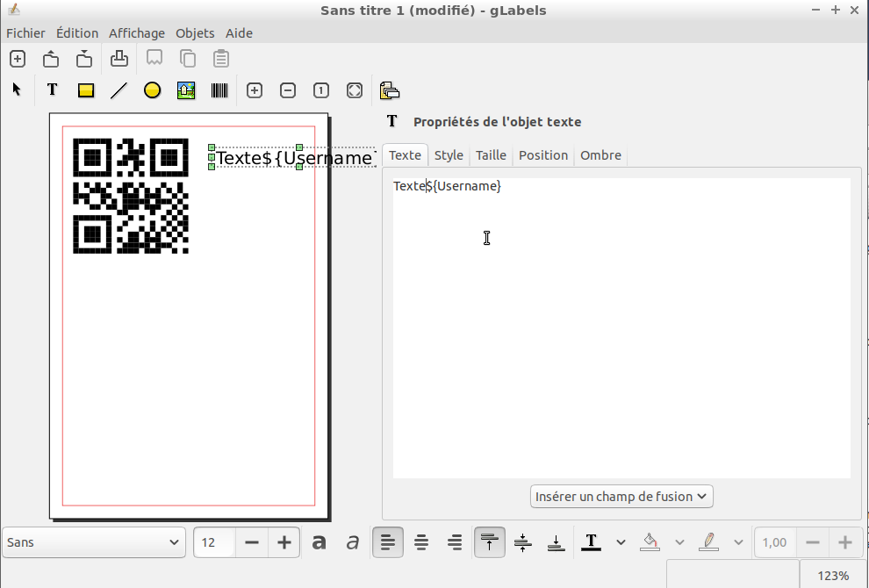Create a new label document
The width and height of the screenshot is (869, 588).
click(18, 59)
